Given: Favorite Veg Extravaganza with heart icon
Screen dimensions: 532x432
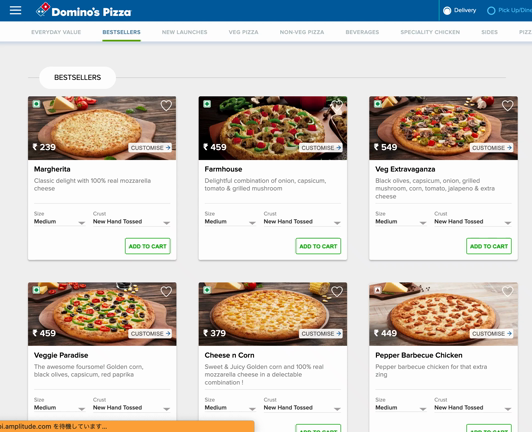Looking at the screenshot, I should (x=507, y=106).
